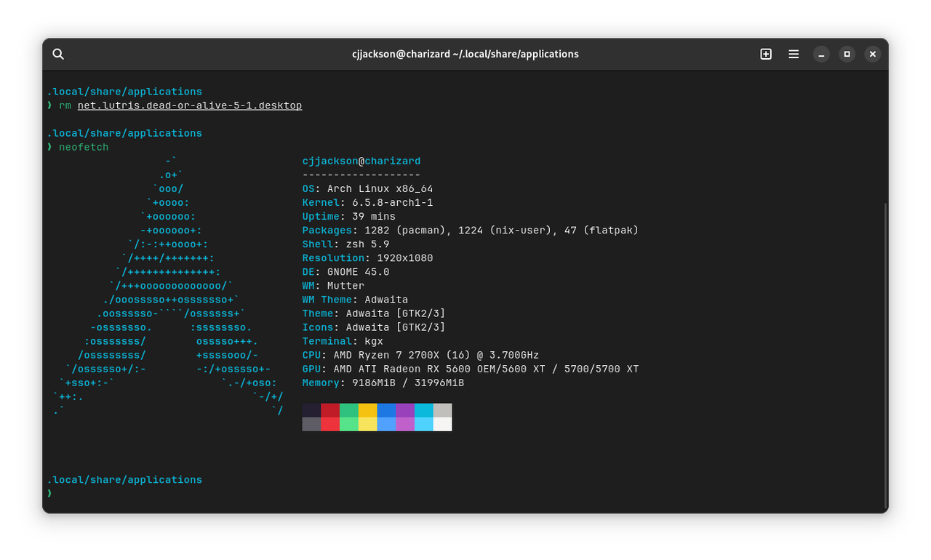Click the Resolution value 1920x1080
Screen dimensions: 931x560
[x=405, y=258]
